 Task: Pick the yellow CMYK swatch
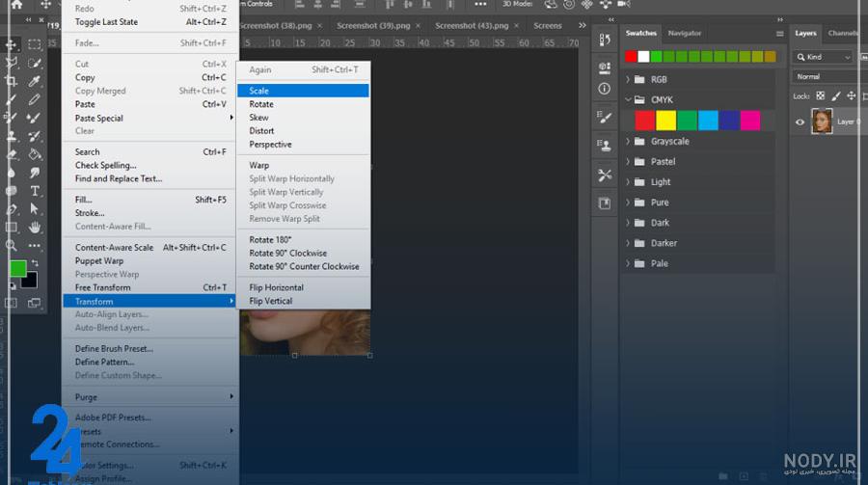[x=665, y=121]
